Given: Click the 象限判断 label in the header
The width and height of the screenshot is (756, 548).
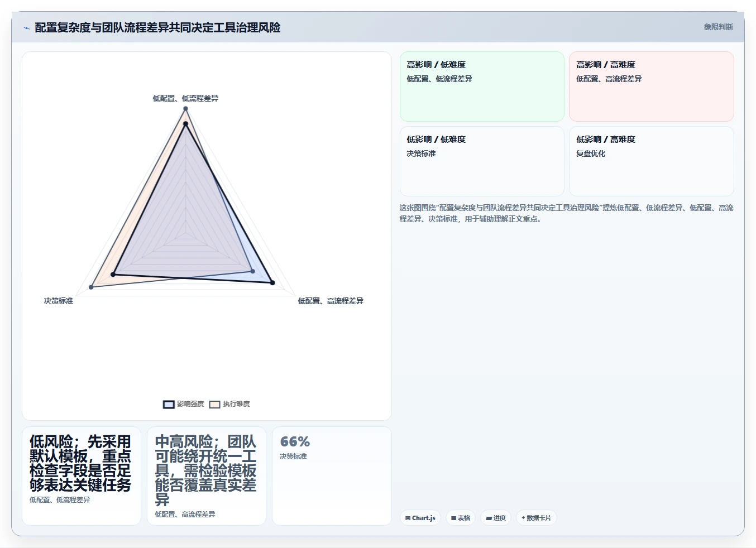Looking at the screenshot, I should 718,27.
